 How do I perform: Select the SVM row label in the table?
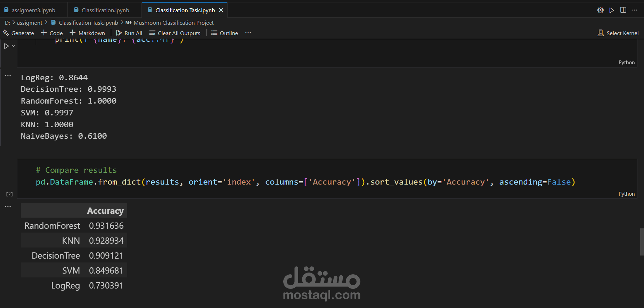(71, 271)
